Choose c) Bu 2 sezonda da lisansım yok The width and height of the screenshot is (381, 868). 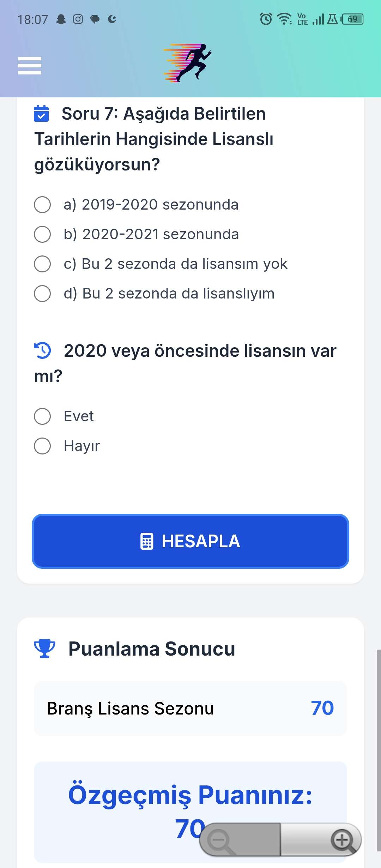pos(161,264)
